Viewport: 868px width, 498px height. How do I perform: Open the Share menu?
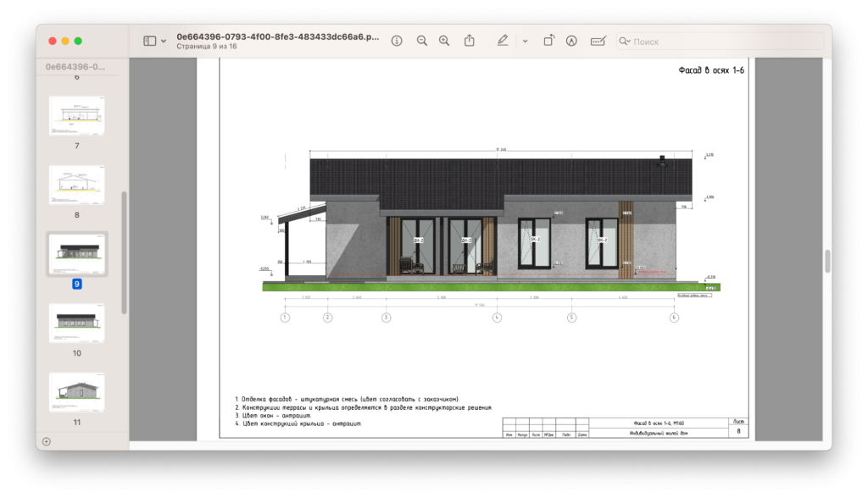(470, 41)
